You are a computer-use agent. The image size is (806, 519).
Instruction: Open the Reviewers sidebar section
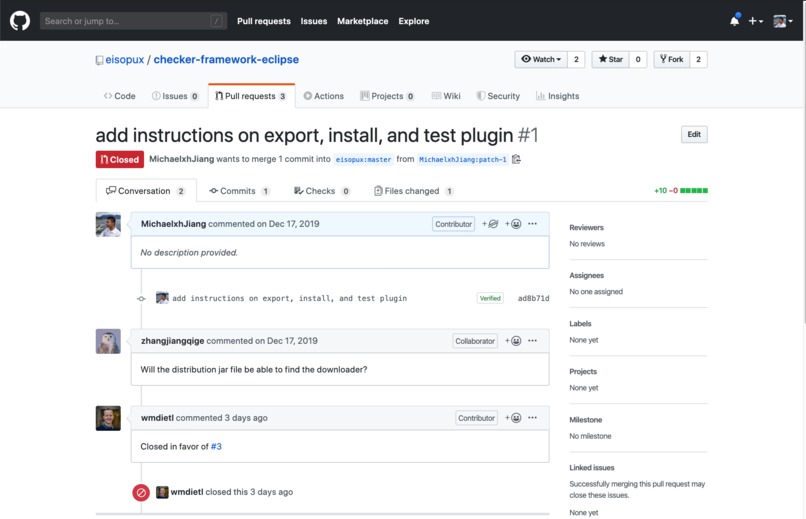pos(587,228)
